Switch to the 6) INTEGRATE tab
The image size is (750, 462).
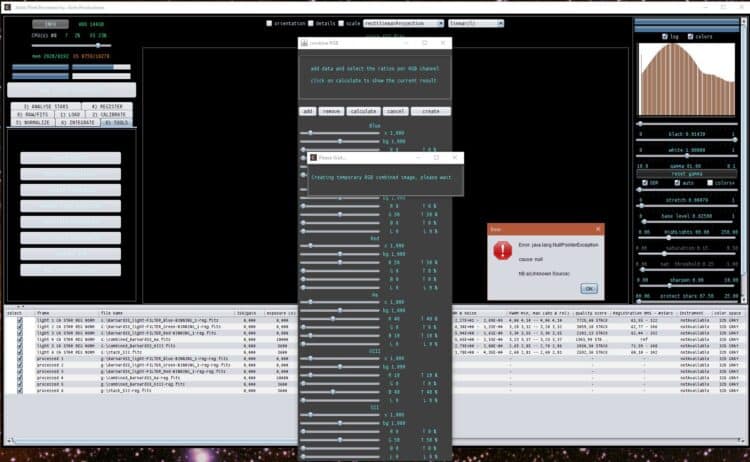coord(78,123)
